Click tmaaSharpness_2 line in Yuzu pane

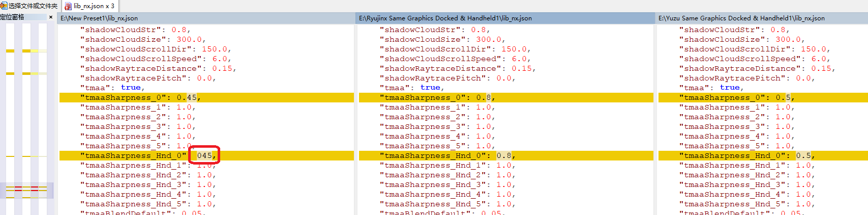(737, 117)
